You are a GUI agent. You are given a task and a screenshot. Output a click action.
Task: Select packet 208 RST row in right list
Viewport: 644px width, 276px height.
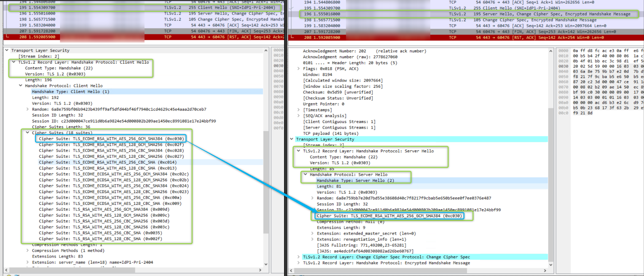tap(466, 37)
